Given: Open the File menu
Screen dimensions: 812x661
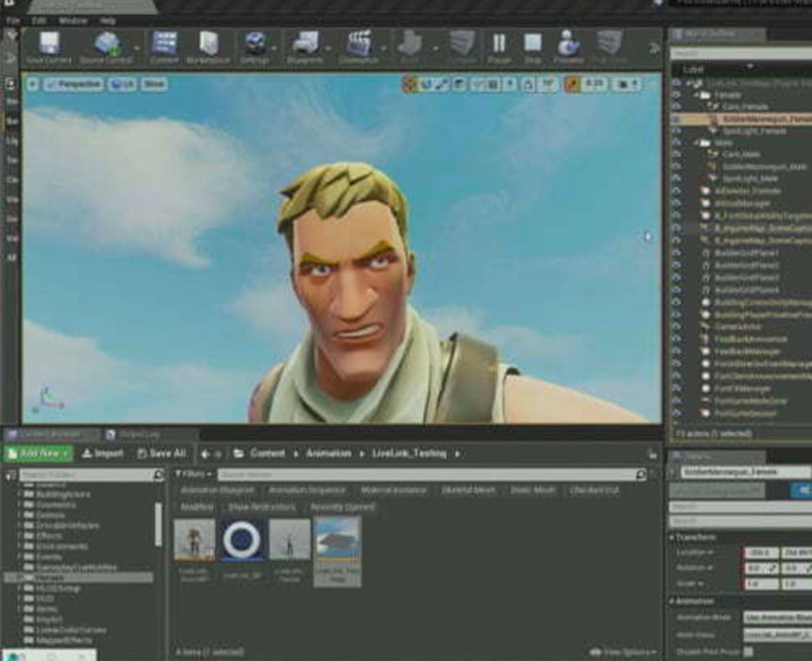Looking at the screenshot, I should point(12,21).
